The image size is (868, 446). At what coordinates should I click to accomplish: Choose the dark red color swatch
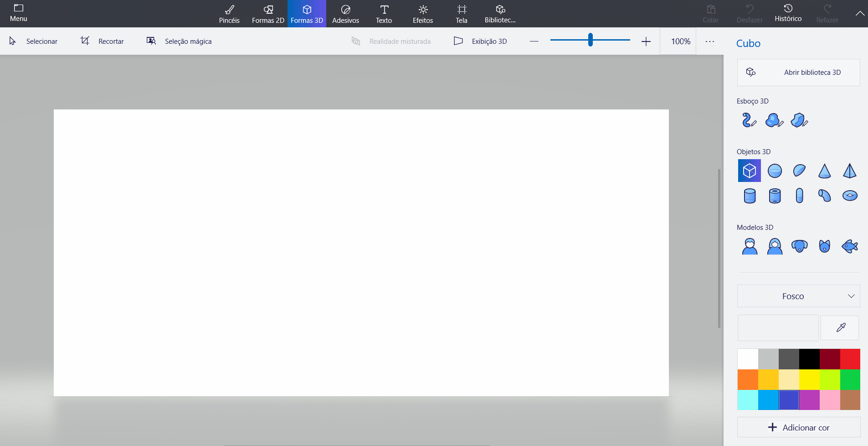pyautogui.click(x=830, y=359)
